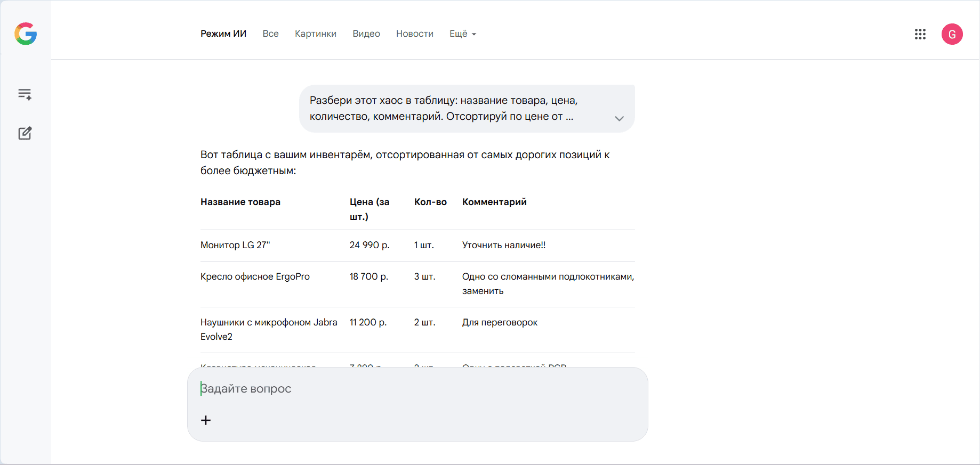Select the Режим ИИ tab
This screenshot has width=980, height=465.
pyautogui.click(x=223, y=34)
